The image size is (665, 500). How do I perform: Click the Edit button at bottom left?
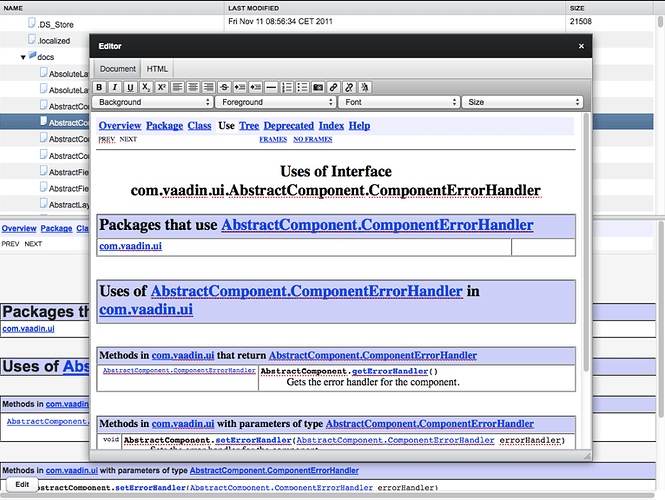click(x=22, y=484)
